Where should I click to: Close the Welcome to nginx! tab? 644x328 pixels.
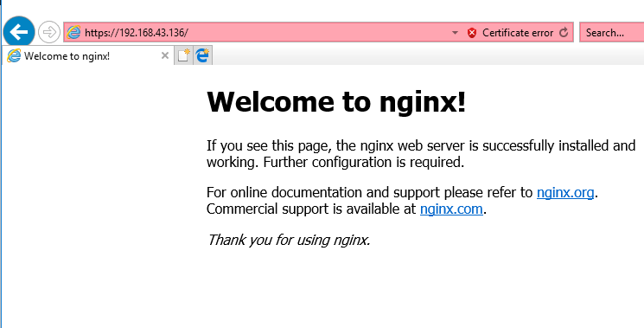click(x=165, y=55)
